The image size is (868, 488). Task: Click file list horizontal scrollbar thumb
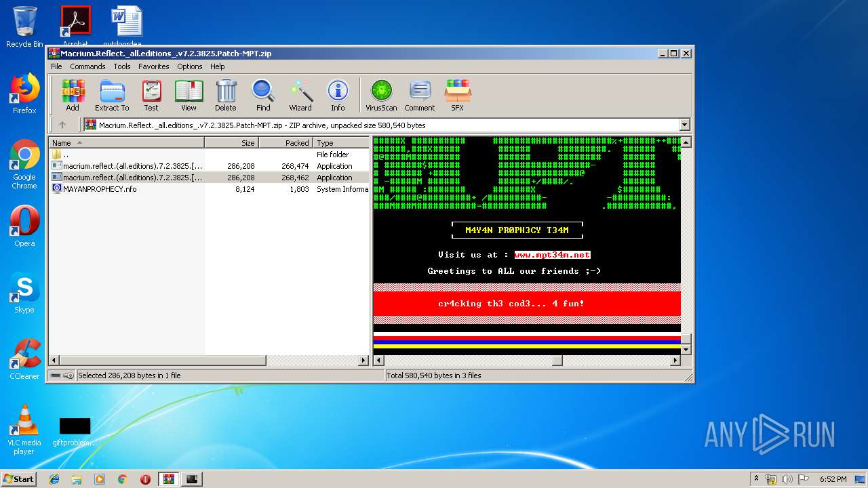pos(163,361)
